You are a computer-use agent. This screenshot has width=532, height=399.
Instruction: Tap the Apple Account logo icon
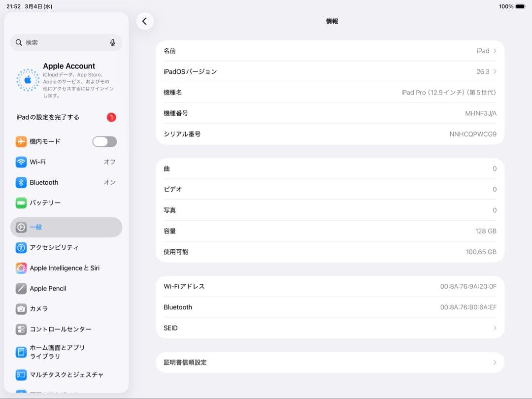(28, 80)
